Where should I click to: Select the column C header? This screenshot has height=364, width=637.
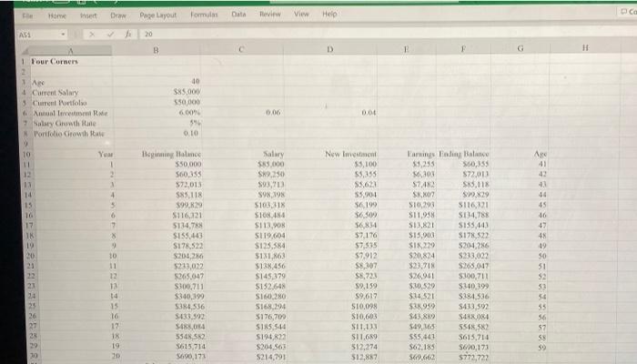click(241, 49)
